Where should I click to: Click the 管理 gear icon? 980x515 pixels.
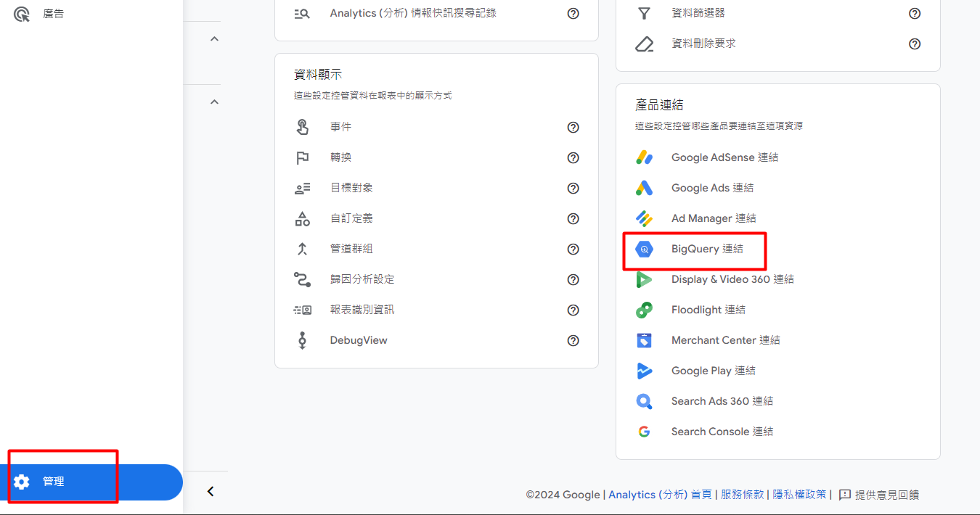[x=22, y=482]
